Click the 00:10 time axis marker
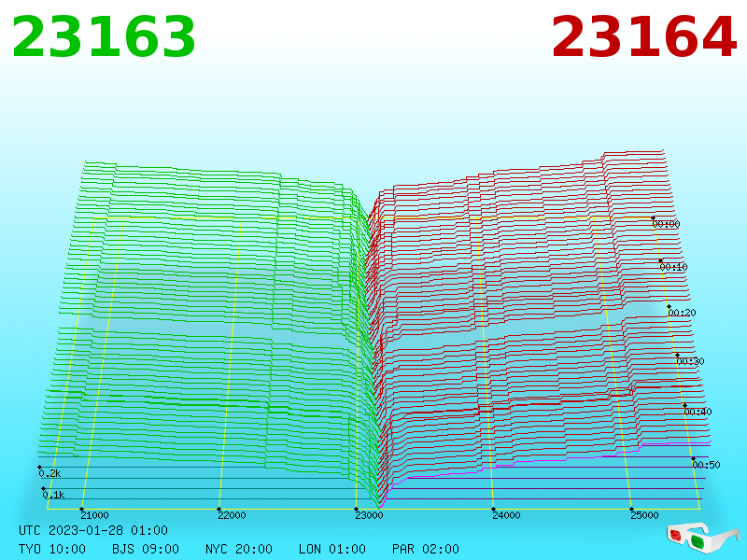Screen dimensions: 747x560 (x=673, y=267)
